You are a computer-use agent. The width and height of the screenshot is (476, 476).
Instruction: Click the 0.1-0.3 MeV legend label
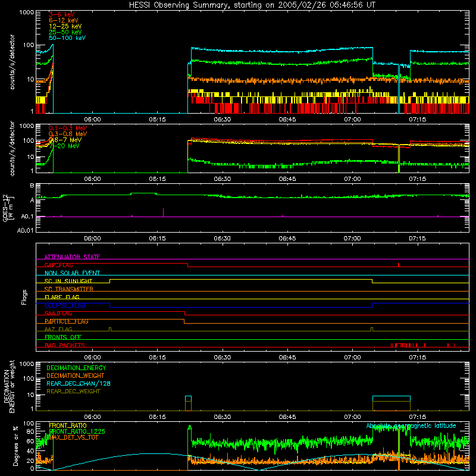(x=67, y=128)
